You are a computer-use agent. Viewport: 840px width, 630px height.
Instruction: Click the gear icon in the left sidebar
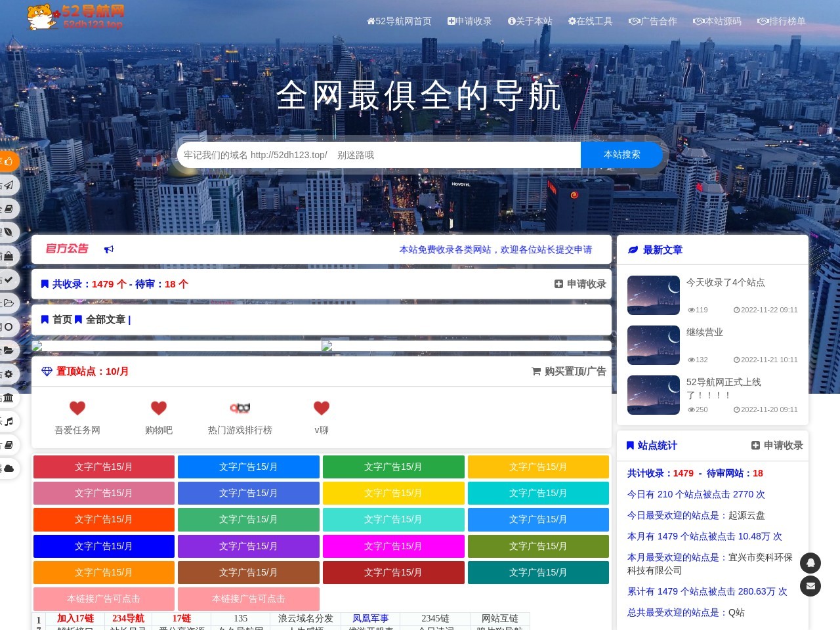click(x=9, y=374)
